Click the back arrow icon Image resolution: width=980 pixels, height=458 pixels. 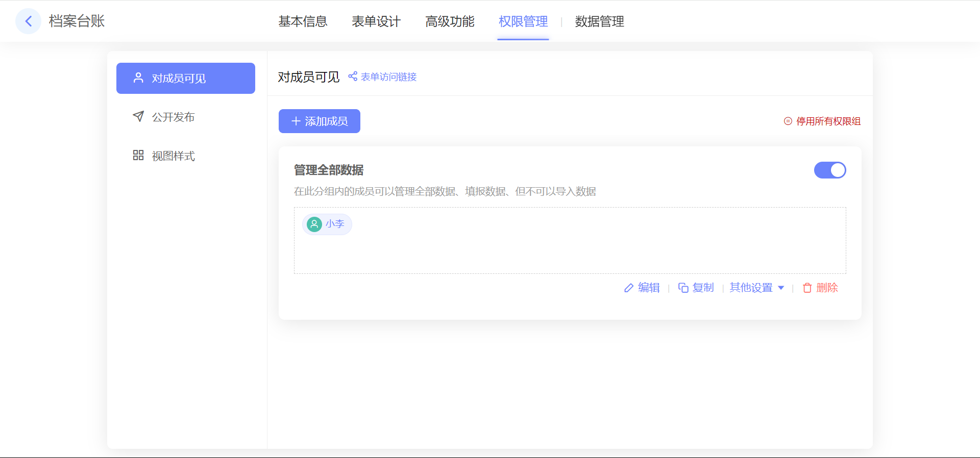29,21
